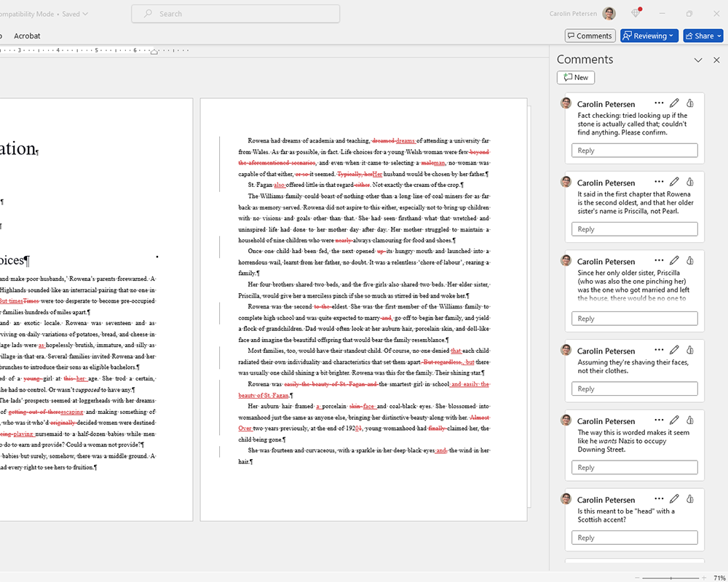728x582 pixels.
Task: Click the word 'Priscilla' in the right page
Action: pyautogui.click(x=249, y=295)
